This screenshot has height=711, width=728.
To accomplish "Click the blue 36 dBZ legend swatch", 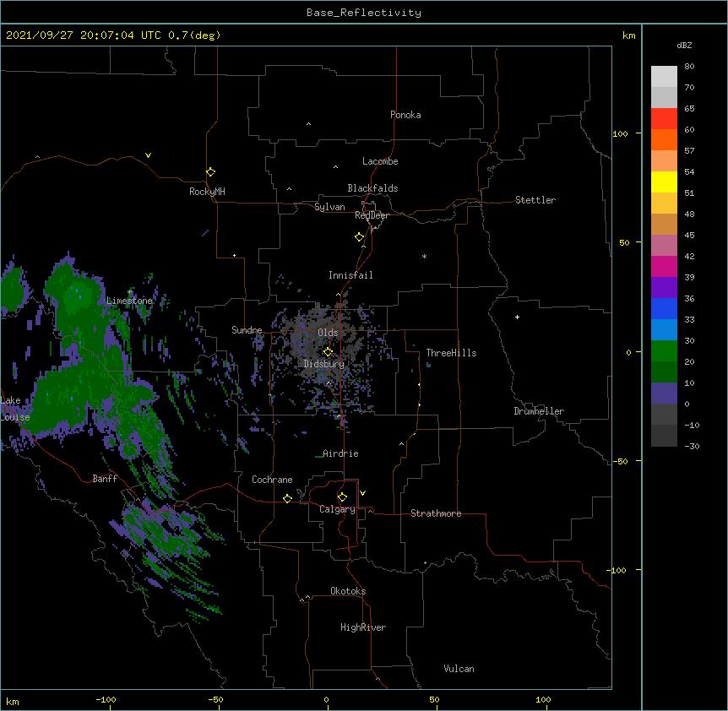I will coord(664,308).
